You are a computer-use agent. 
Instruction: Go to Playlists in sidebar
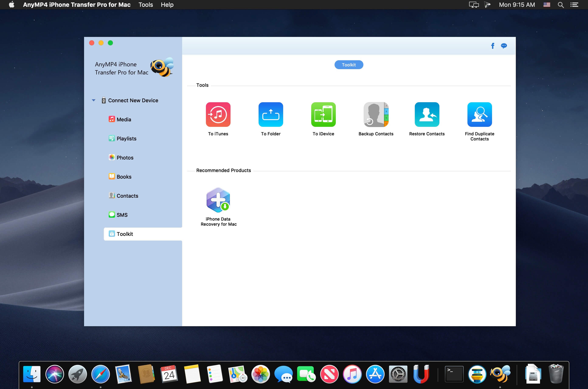126,139
